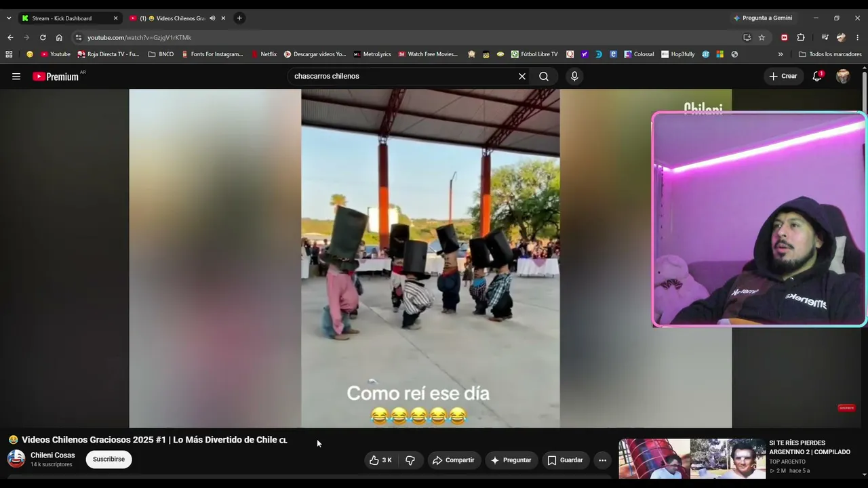Click the Crear button
Screen dimensions: 868x488
(783, 77)
